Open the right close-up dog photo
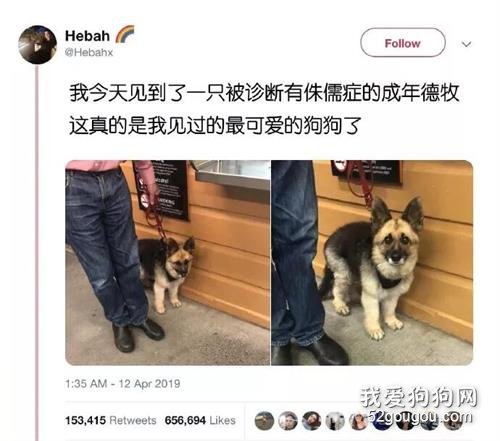This screenshot has height=441, width=500. (x=372, y=263)
